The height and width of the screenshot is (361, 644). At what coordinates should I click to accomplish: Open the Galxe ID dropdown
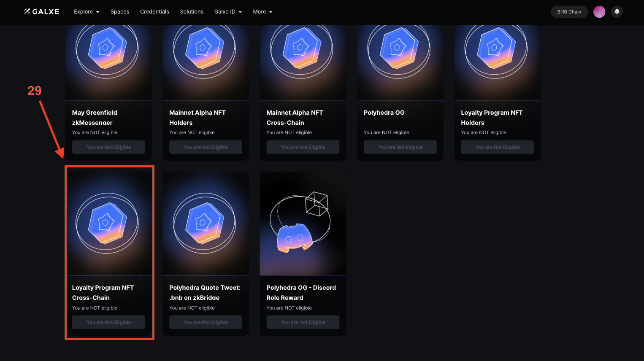(228, 11)
